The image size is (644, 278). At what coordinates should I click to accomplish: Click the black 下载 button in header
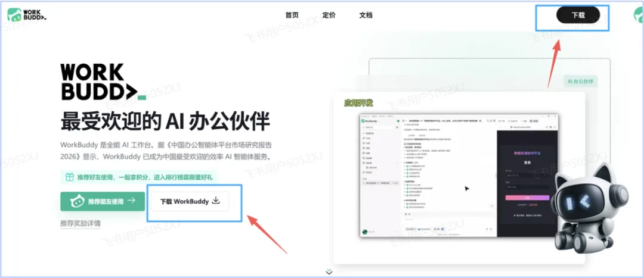pyautogui.click(x=578, y=15)
